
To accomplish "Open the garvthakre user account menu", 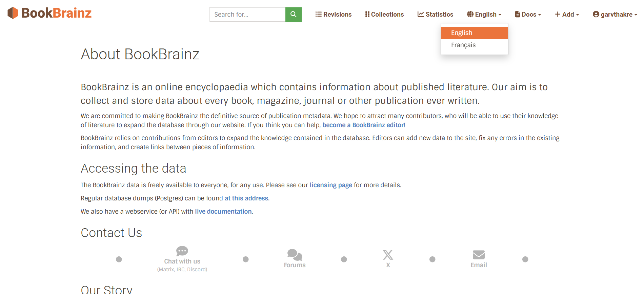I will pos(615,14).
